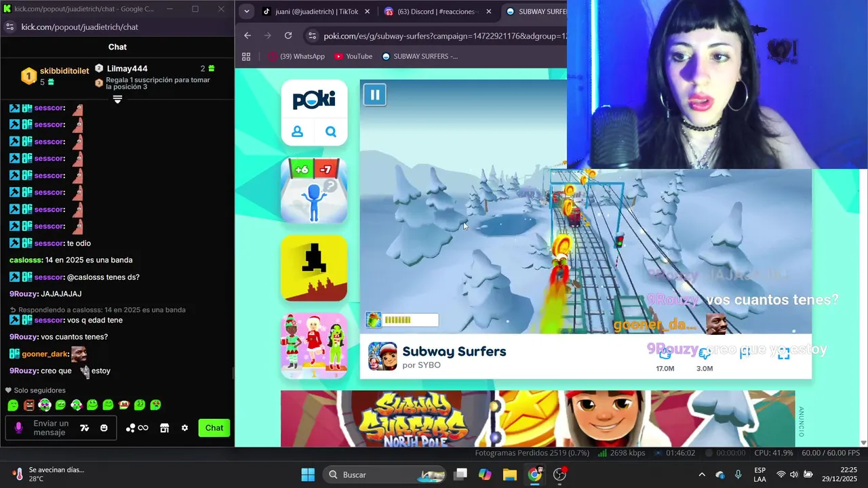Click the Subway Surfers North Pole banner ad
This screenshot has height=488, width=868.
click(538, 418)
